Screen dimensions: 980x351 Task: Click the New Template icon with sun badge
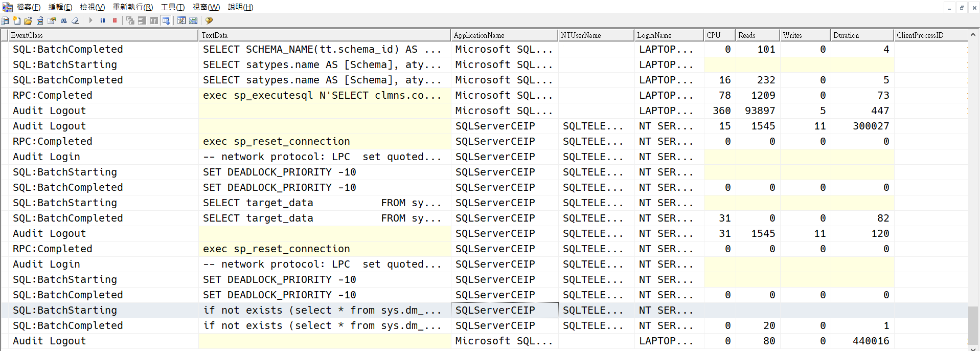click(17, 20)
